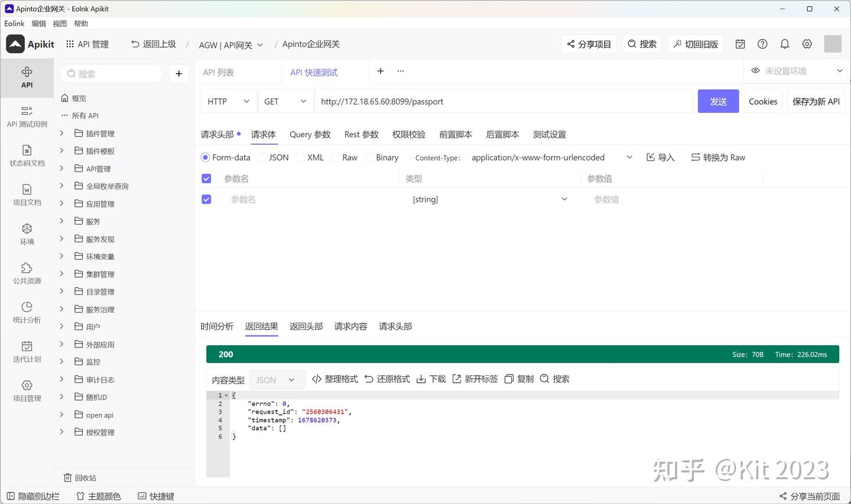Open the API 测试用例 sidebar icon

point(27,117)
